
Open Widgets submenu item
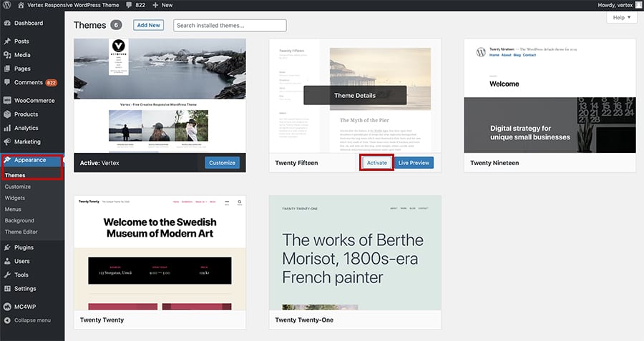[x=15, y=198]
